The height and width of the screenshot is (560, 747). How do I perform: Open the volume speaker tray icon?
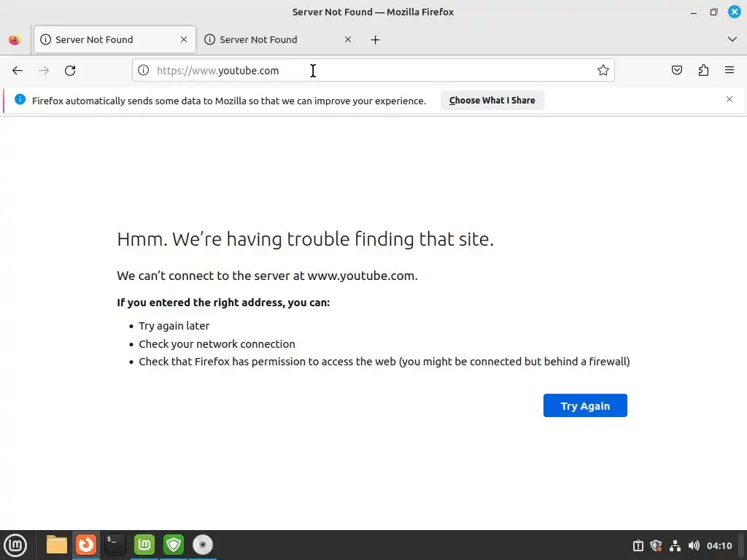(694, 545)
